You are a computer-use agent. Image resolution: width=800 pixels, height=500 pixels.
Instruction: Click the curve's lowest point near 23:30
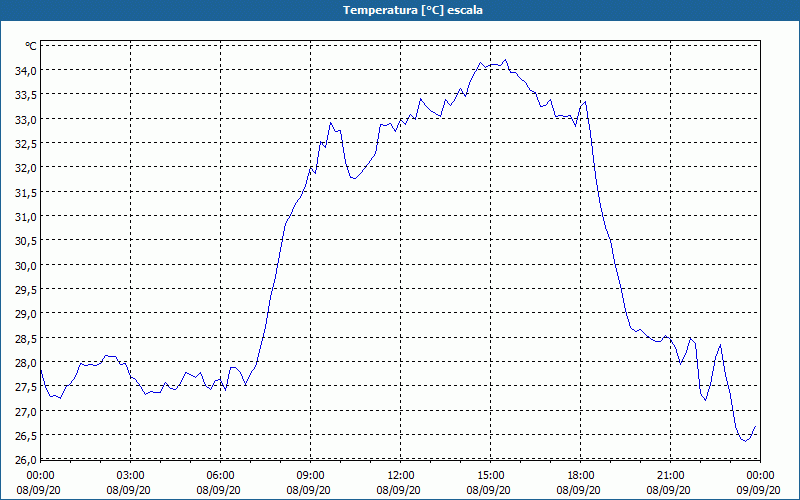745,441
